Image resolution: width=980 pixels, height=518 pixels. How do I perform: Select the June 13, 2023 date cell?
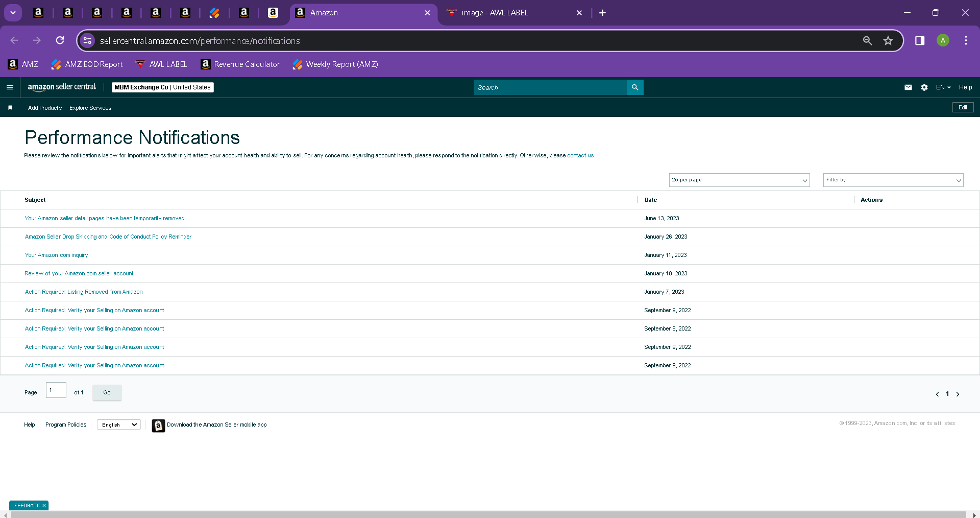(x=661, y=218)
